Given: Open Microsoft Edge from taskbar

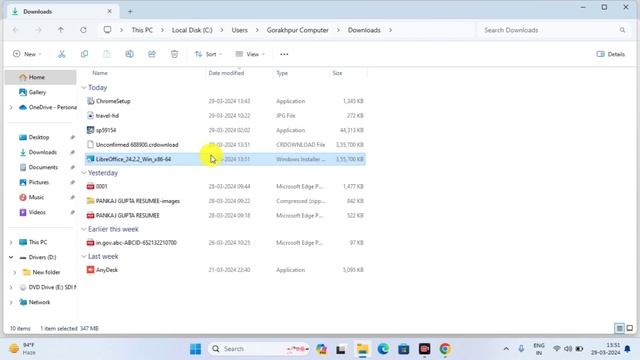Looking at the screenshot, I should point(383,349).
